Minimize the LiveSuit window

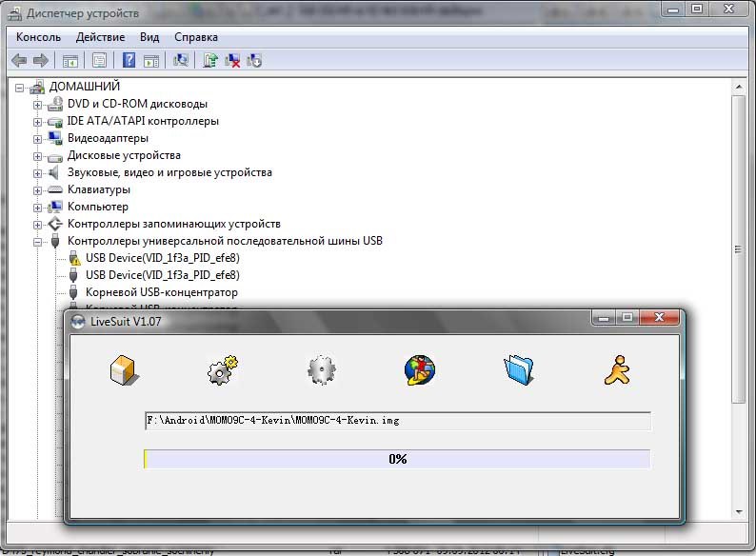click(603, 317)
